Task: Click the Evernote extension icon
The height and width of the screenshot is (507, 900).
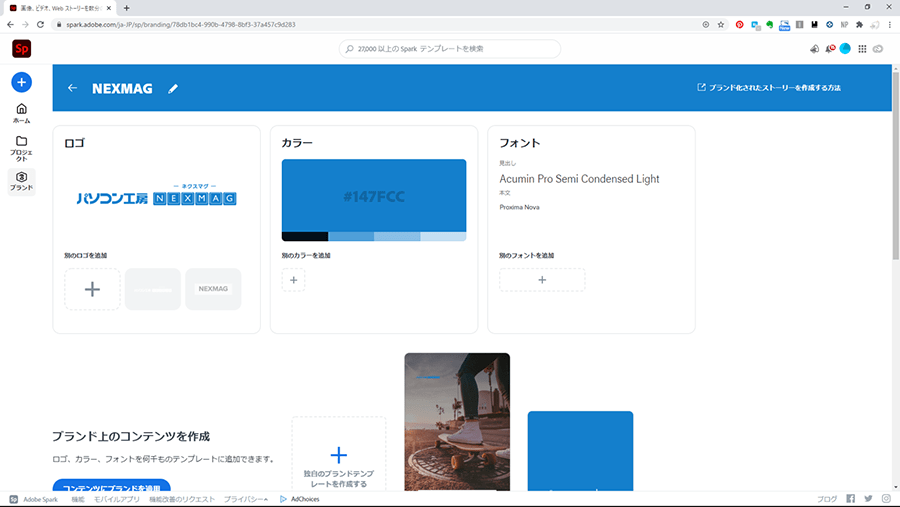Action: (x=770, y=25)
